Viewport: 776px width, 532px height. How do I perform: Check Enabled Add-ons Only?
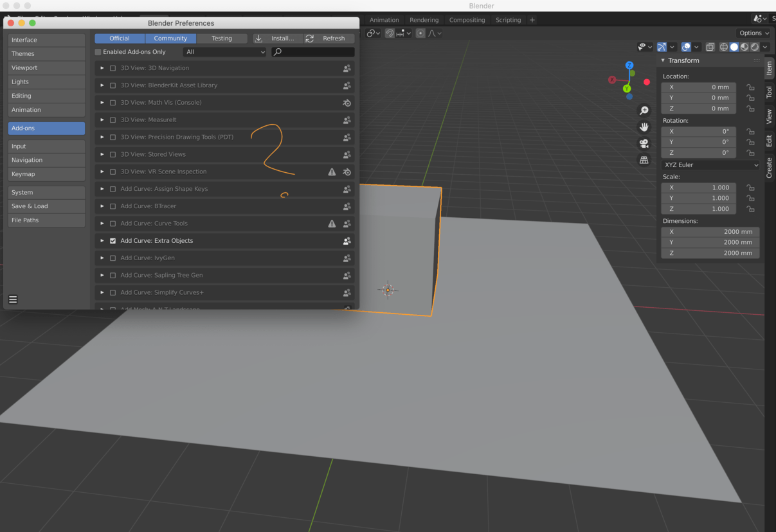[98, 52]
